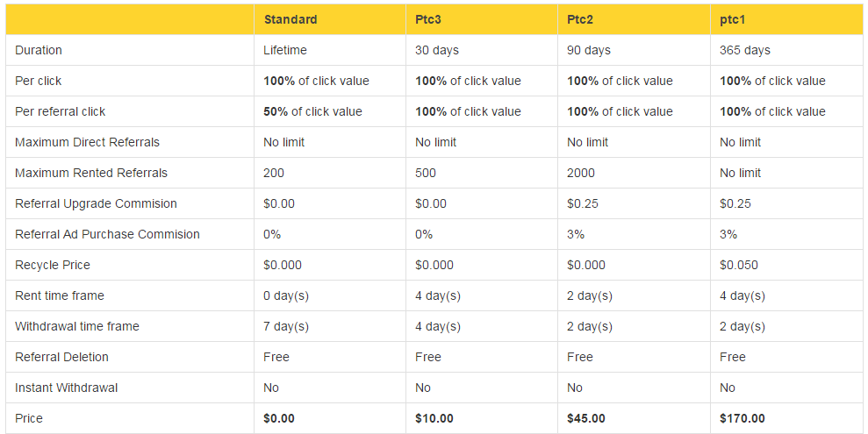Click the $170.00 price for ptc1

[742, 418]
